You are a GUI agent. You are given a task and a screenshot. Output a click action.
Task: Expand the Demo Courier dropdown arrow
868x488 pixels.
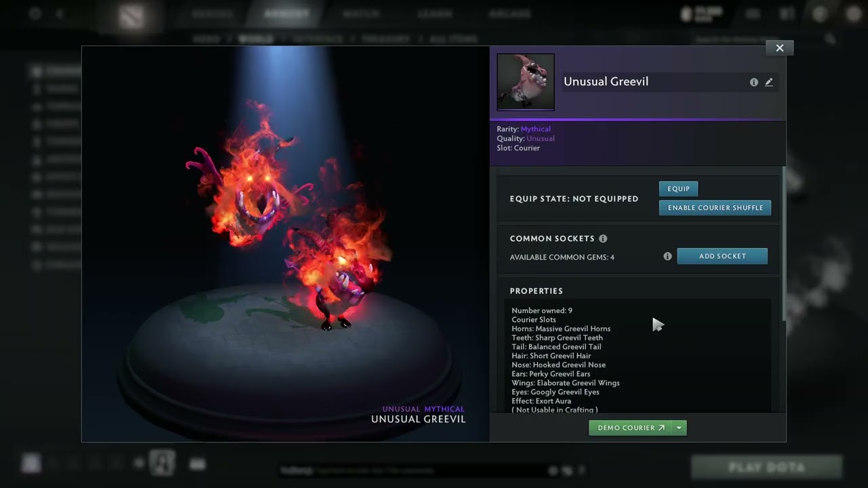point(679,428)
